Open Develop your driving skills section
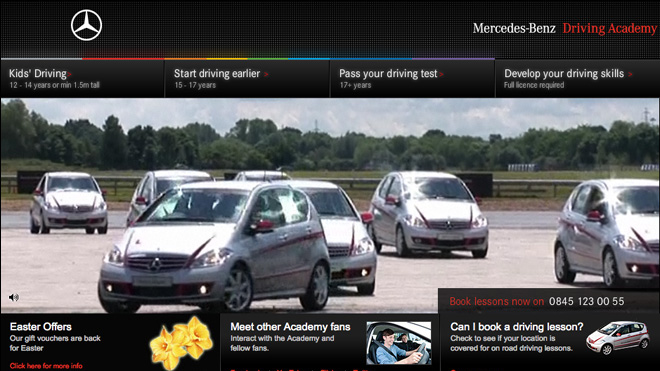The width and height of the screenshot is (660, 371). tap(578, 79)
